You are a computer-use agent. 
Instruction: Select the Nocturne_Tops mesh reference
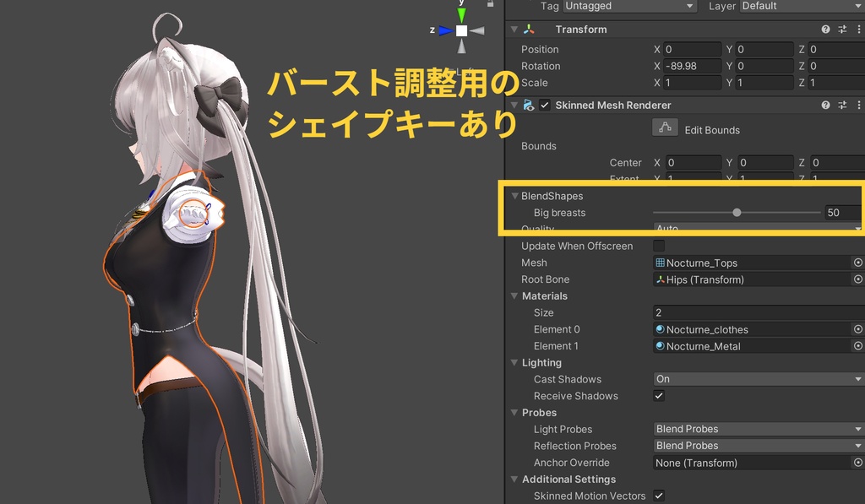(753, 263)
